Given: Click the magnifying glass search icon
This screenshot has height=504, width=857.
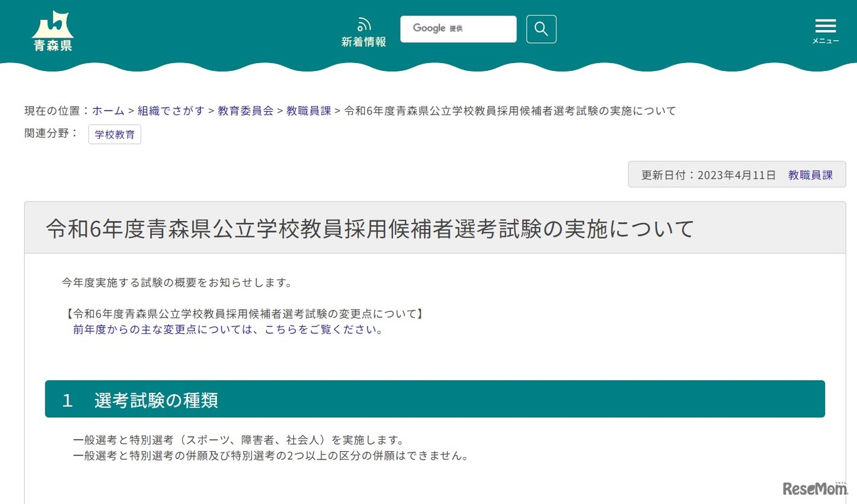Looking at the screenshot, I should (x=541, y=29).
